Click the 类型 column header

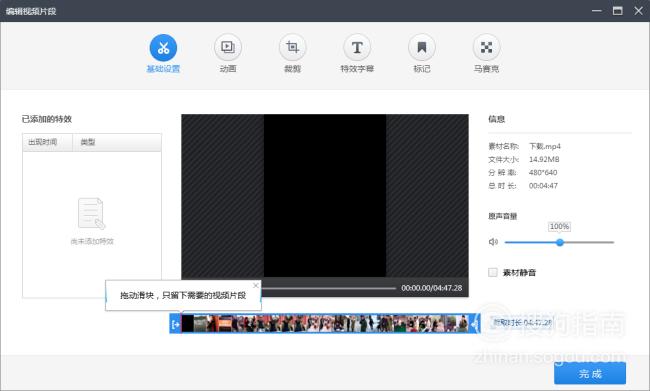[117, 142]
